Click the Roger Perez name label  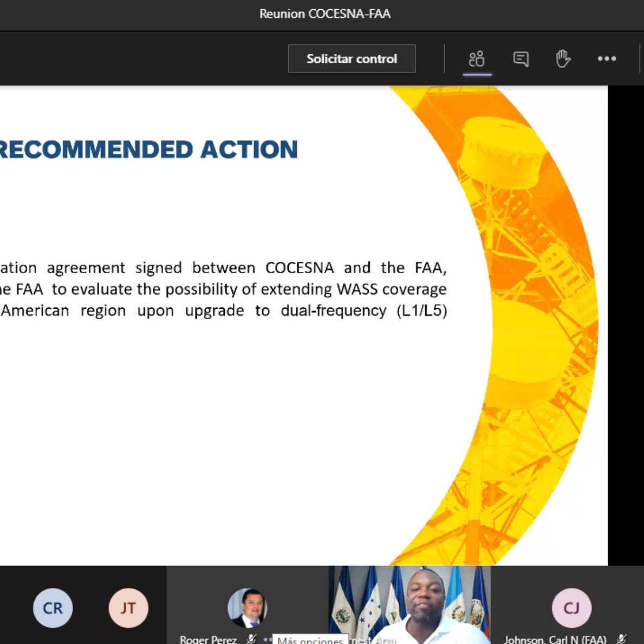tap(208, 639)
